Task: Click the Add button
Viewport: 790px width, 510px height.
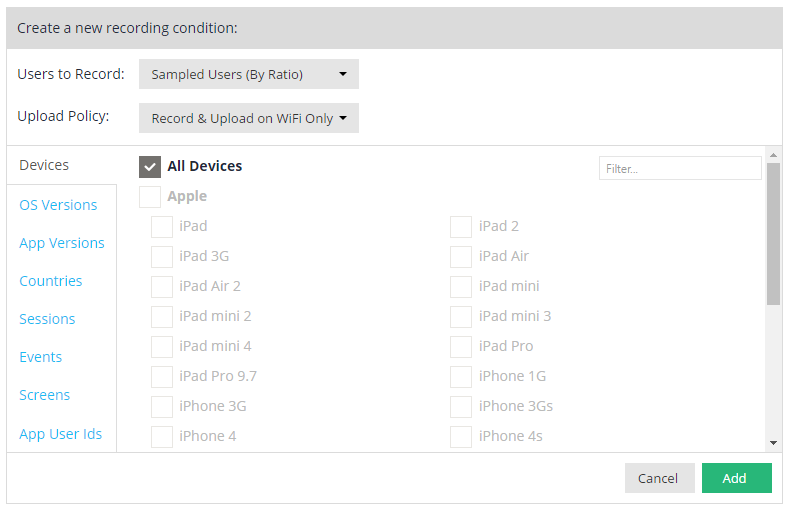Action: click(736, 478)
